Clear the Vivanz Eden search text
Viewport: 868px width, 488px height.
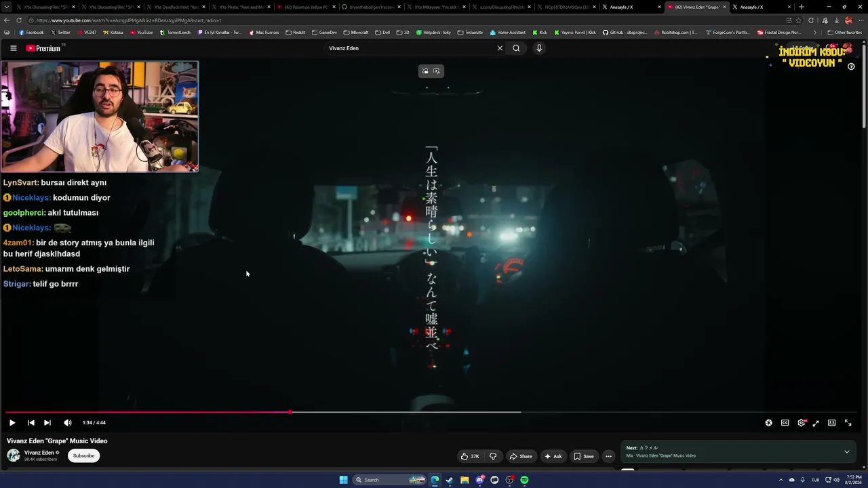point(500,48)
